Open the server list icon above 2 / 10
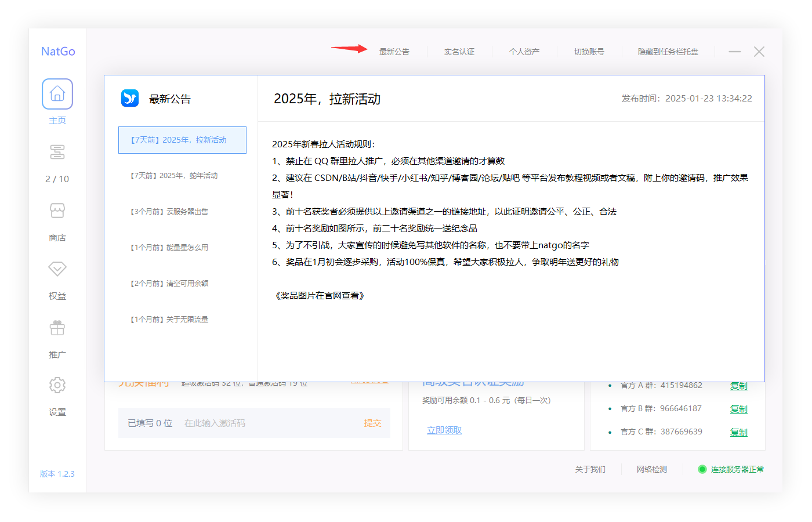This screenshot has height=522, width=812. coord(57,152)
